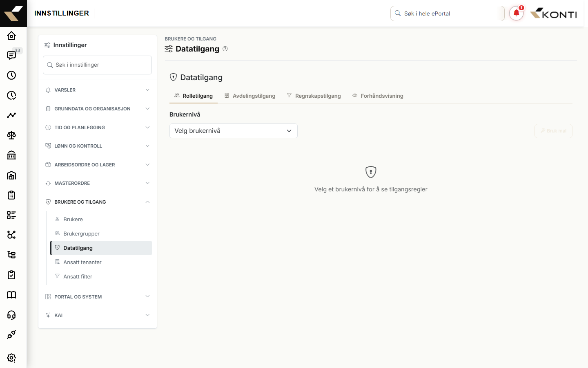Open the Velg brukernivå dropdown

coord(234,131)
